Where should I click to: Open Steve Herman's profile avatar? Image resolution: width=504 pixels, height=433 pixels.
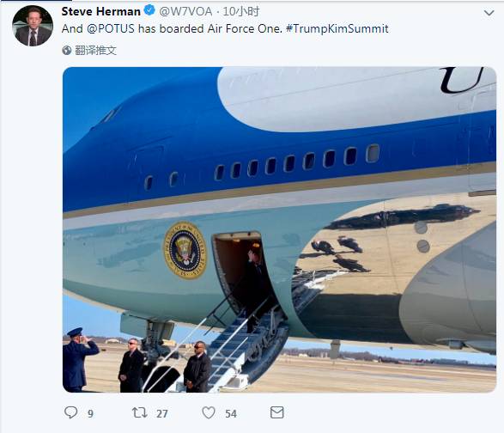(x=33, y=26)
